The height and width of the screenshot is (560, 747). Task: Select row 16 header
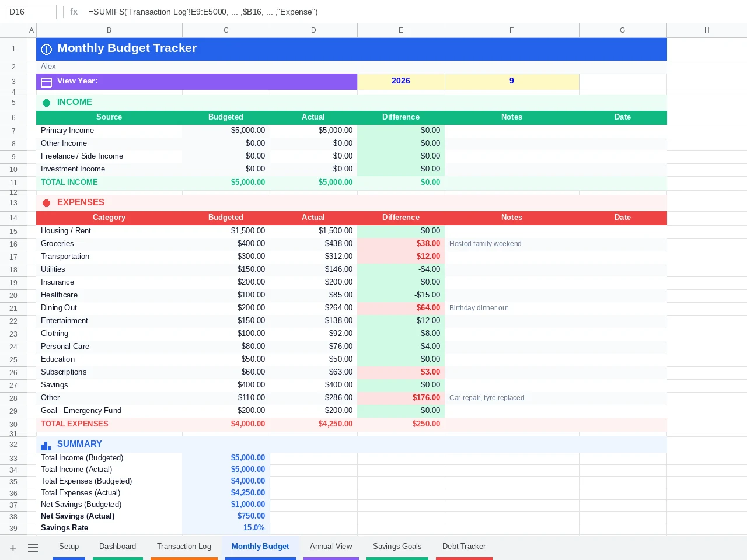click(x=13, y=244)
